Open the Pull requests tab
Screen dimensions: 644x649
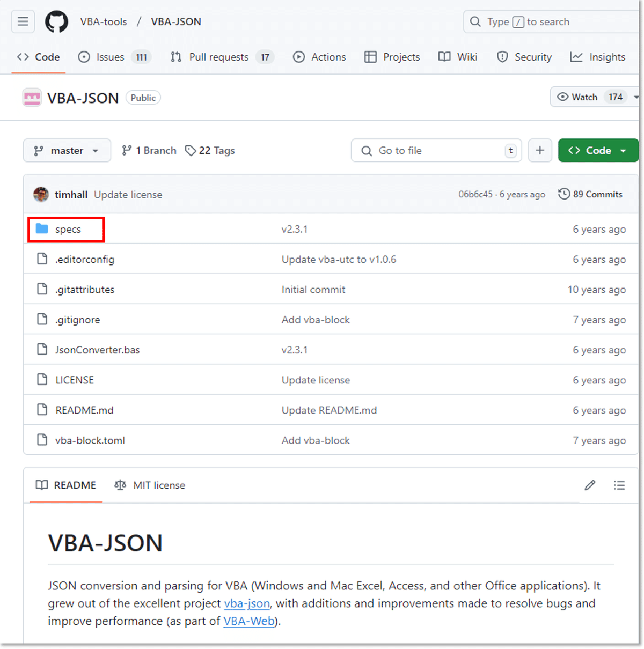click(x=222, y=57)
